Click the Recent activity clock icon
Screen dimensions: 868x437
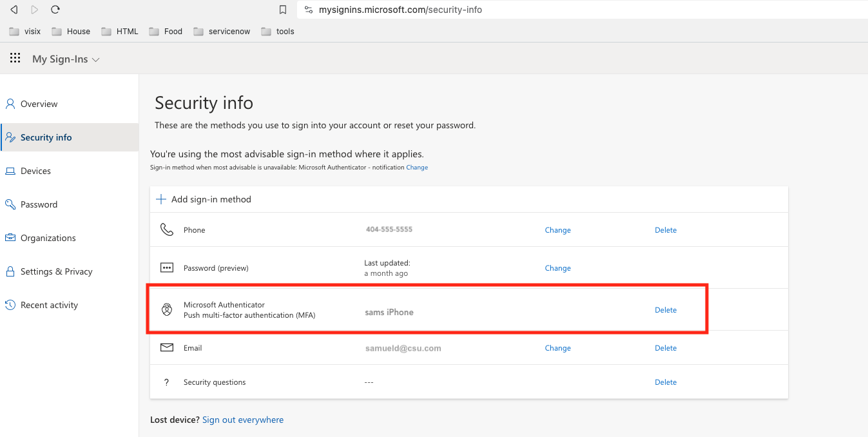10,305
